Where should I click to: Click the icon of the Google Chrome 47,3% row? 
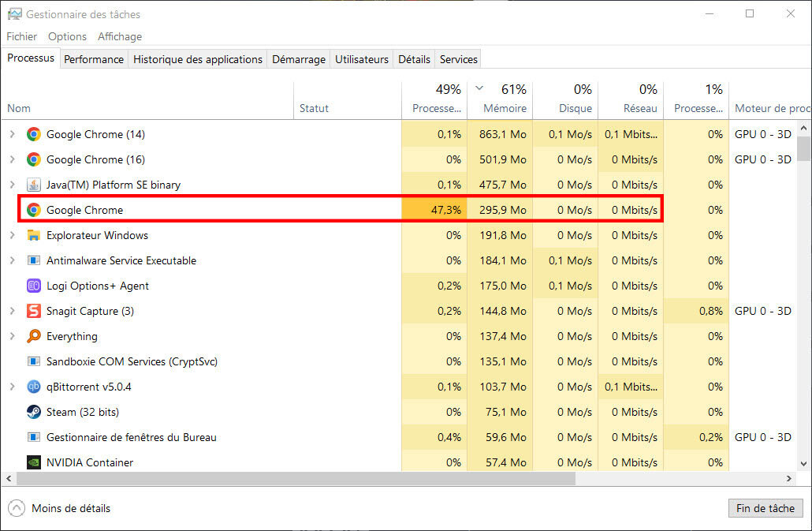[x=34, y=210]
